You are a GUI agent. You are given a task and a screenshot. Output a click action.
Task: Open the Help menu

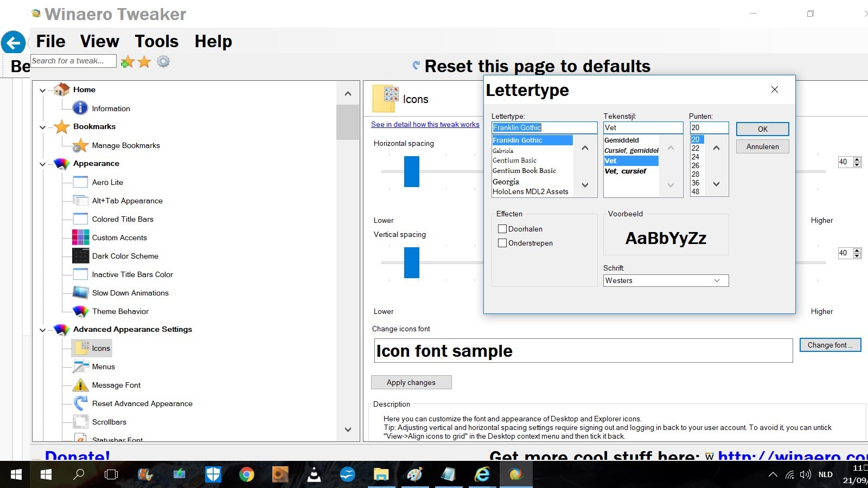click(x=213, y=41)
